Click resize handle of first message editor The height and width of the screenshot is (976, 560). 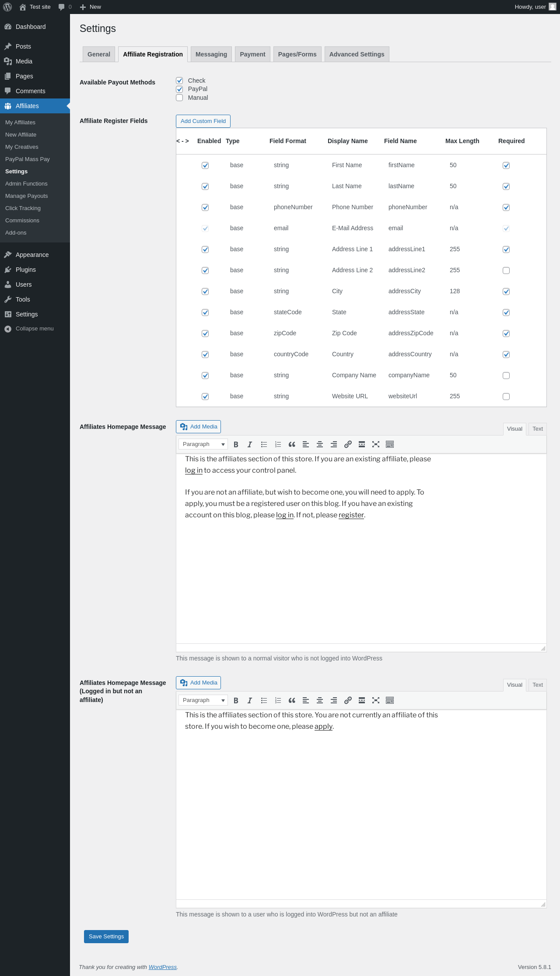[x=543, y=648]
